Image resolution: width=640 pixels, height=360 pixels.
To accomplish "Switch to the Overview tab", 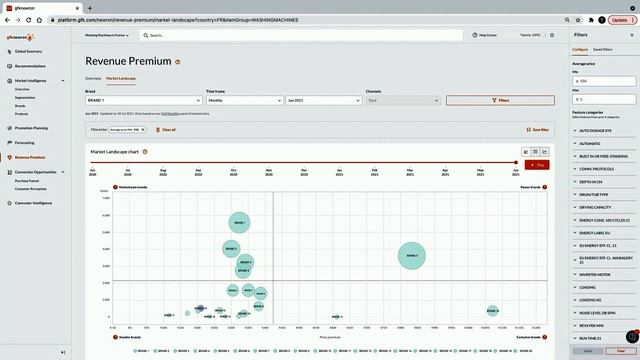I will (93, 78).
